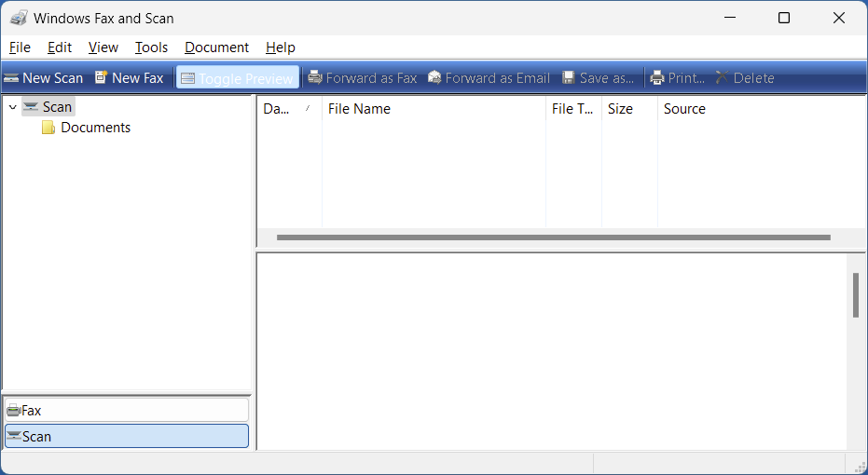Click the Save as... toolbar button

[x=598, y=78]
